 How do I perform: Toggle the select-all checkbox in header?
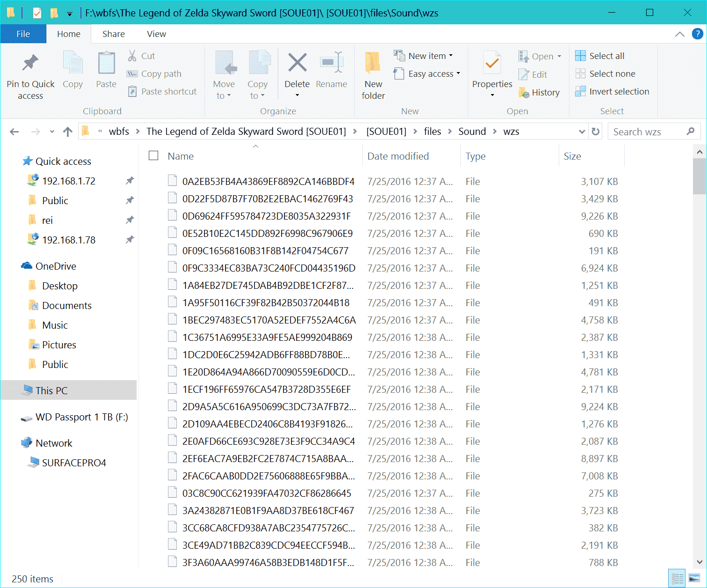[153, 155]
